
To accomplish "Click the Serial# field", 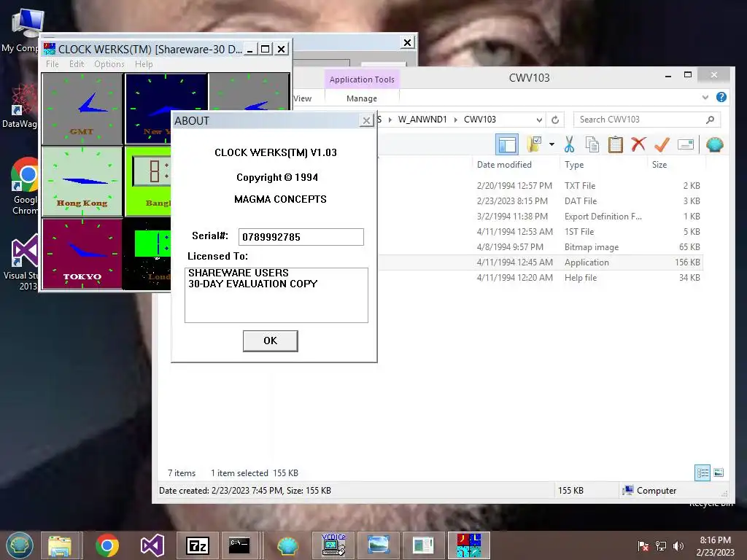I will 301,237.
